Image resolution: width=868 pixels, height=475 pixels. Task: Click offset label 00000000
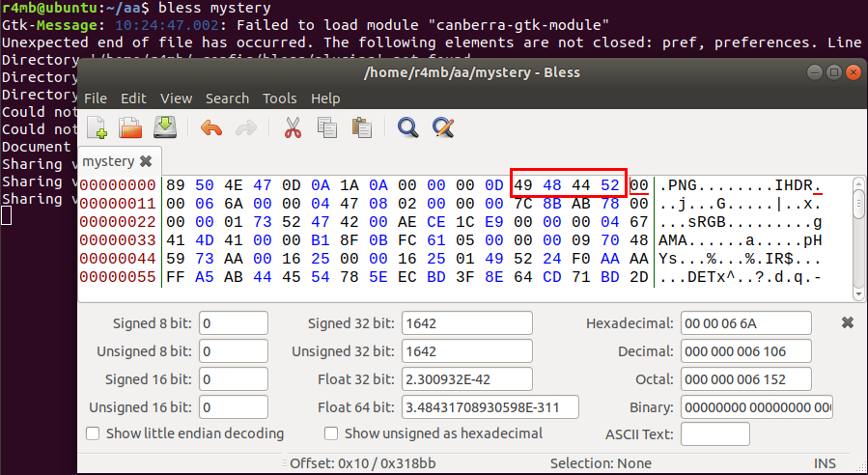tap(118, 185)
